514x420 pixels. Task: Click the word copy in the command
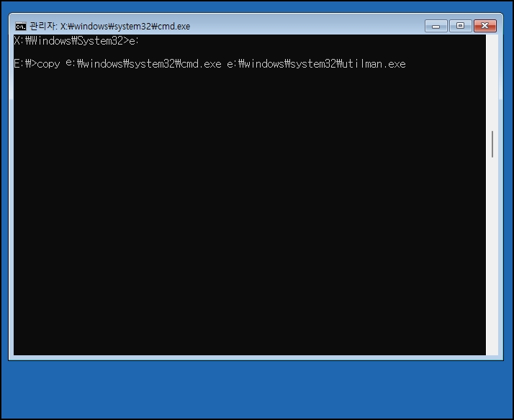(48, 64)
